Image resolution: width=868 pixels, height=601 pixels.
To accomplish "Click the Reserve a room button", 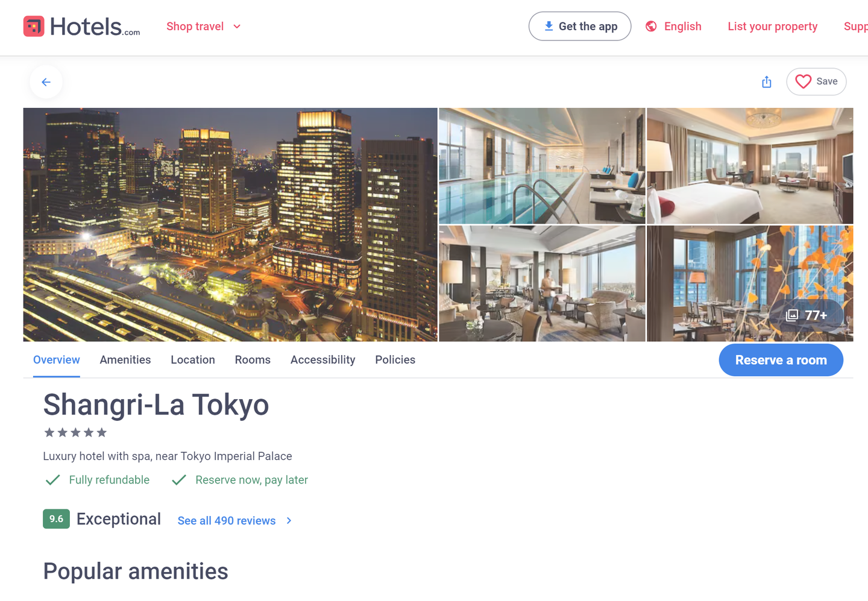I will coord(781,360).
